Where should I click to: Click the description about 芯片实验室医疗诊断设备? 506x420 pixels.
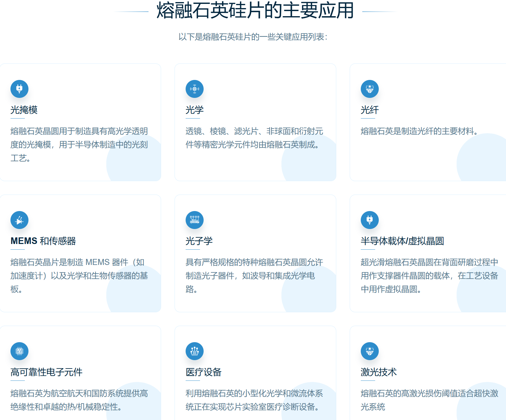pyautogui.click(x=254, y=400)
